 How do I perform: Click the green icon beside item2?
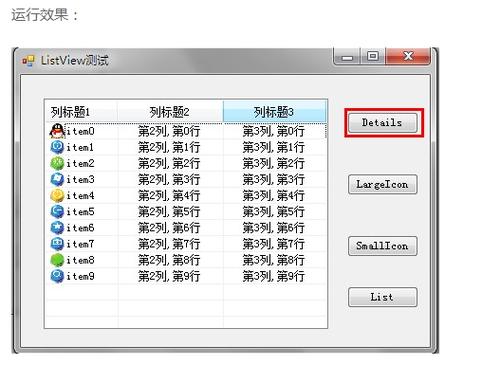pyautogui.click(x=57, y=163)
